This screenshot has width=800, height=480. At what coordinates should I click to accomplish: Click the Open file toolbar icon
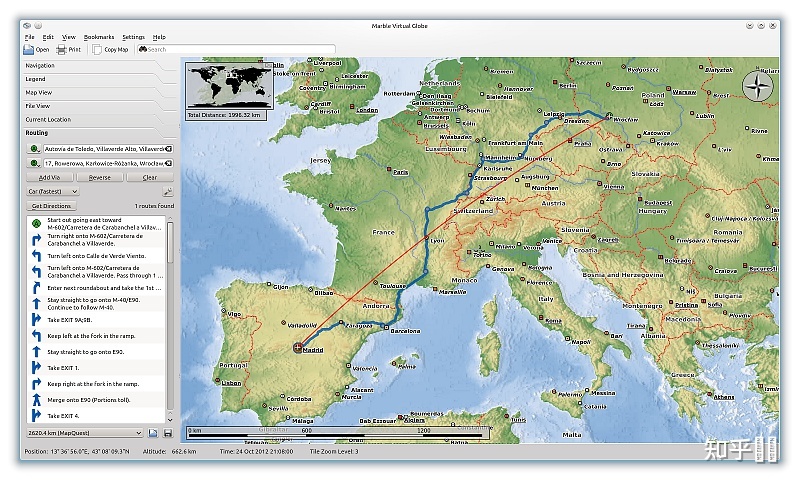click(x=29, y=49)
